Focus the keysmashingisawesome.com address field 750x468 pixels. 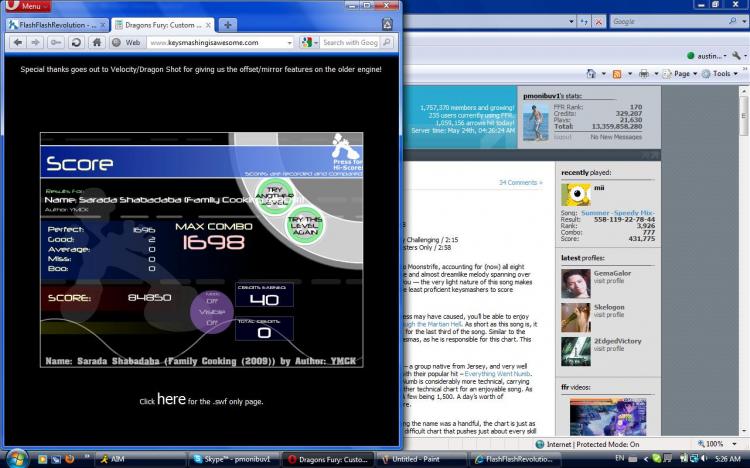(x=216, y=43)
